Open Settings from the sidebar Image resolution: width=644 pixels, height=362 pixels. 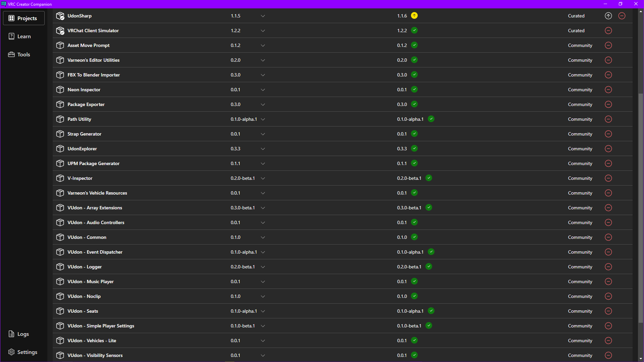coord(23,352)
